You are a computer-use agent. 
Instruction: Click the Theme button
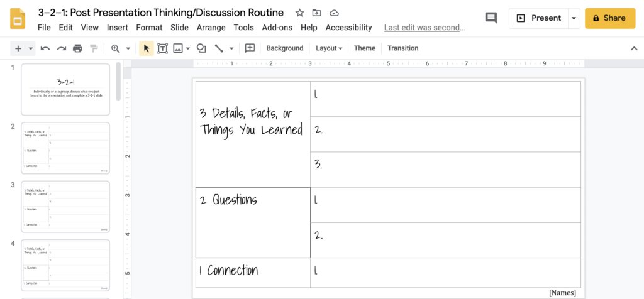365,48
